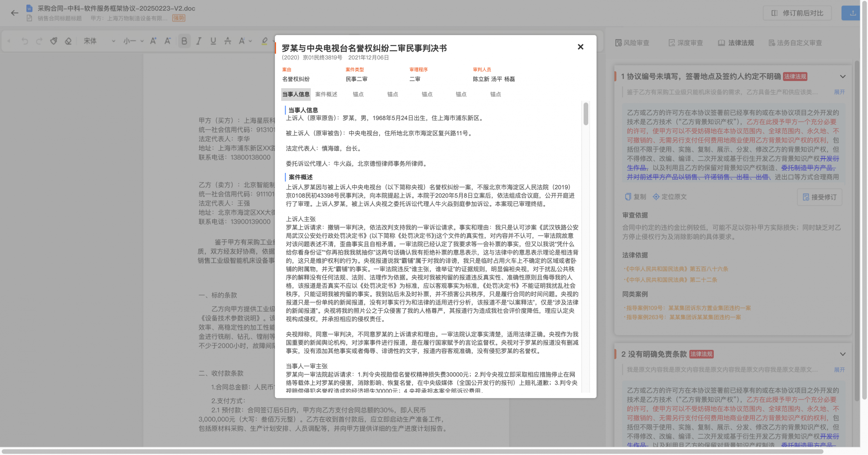Click the blue upload export button
868x455 pixels.
(852, 13)
